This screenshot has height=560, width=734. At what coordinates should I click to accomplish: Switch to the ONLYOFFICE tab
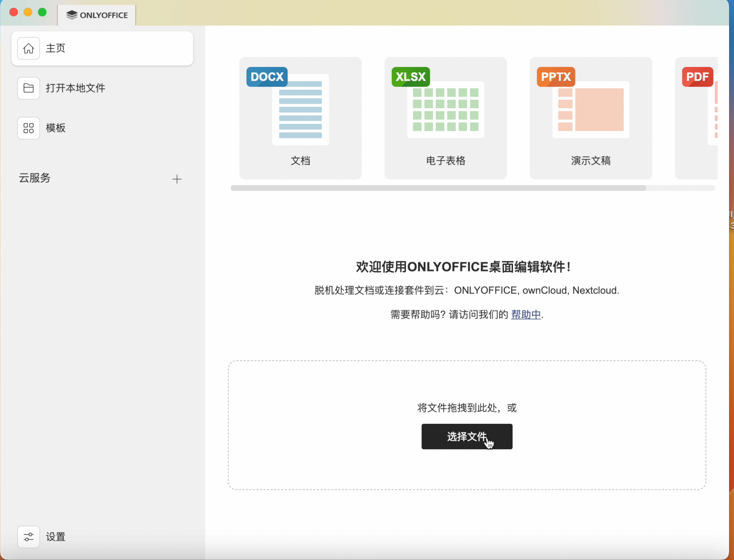97,15
